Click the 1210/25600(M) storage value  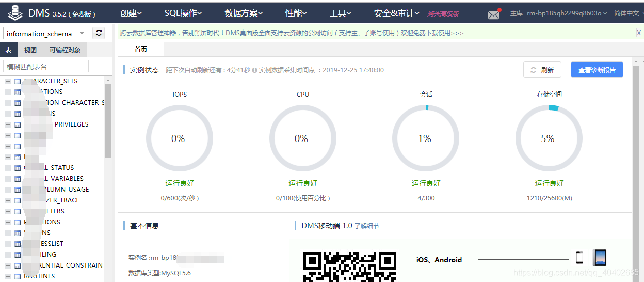pyautogui.click(x=550, y=198)
